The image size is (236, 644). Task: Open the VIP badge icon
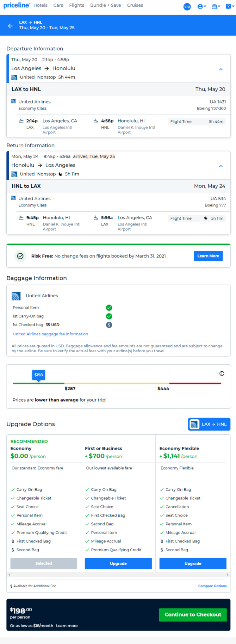[x=187, y=6]
